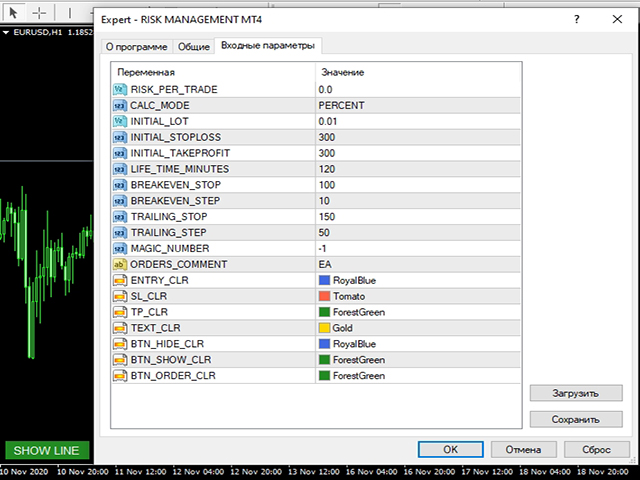Edit the ORDERS_COMMENT value EA
The image size is (640, 480).
click(x=418, y=264)
